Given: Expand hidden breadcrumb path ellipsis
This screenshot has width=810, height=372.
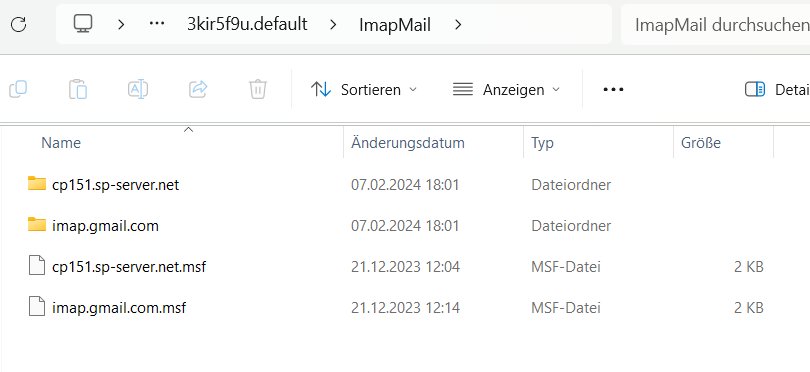Looking at the screenshot, I should [157, 24].
